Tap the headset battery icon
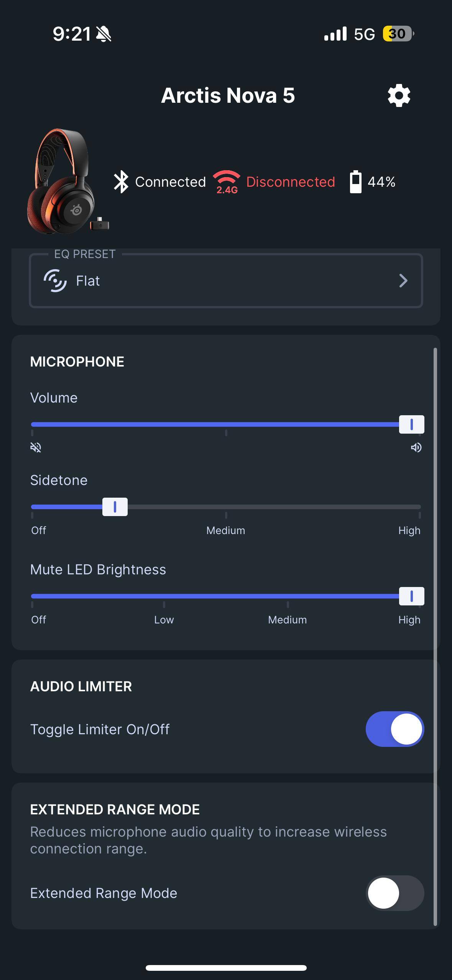Image resolution: width=452 pixels, height=980 pixels. click(x=355, y=182)
